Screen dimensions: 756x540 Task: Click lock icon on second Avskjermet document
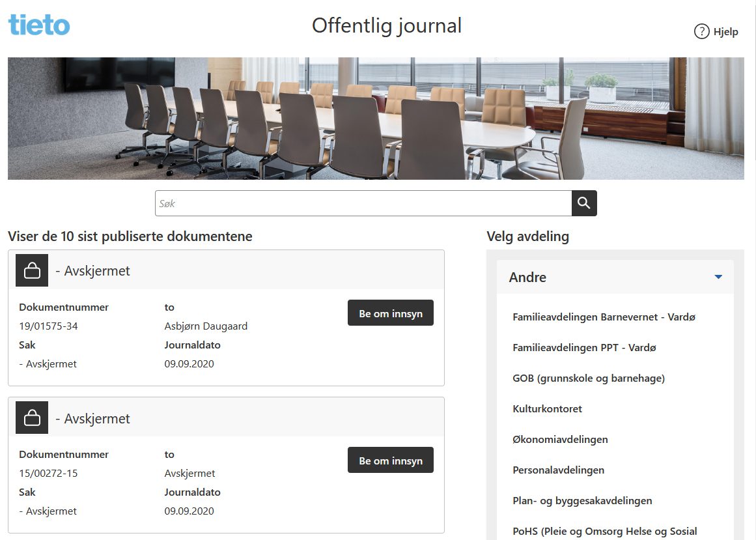click(32, 418)
